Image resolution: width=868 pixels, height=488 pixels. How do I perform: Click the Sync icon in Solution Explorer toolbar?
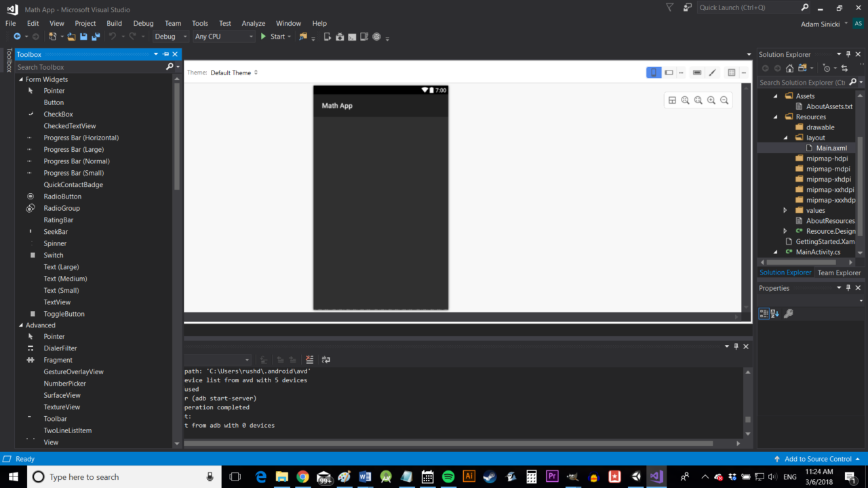[843, 68]
